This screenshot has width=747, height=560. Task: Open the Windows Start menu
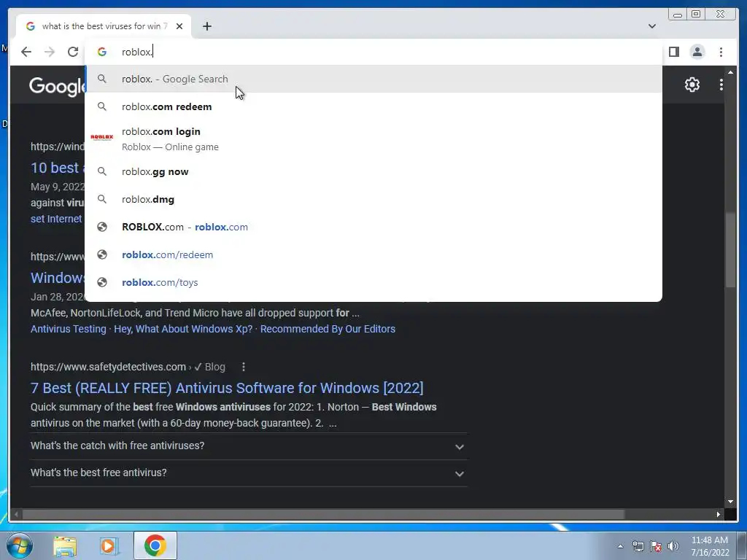point(20,545)
